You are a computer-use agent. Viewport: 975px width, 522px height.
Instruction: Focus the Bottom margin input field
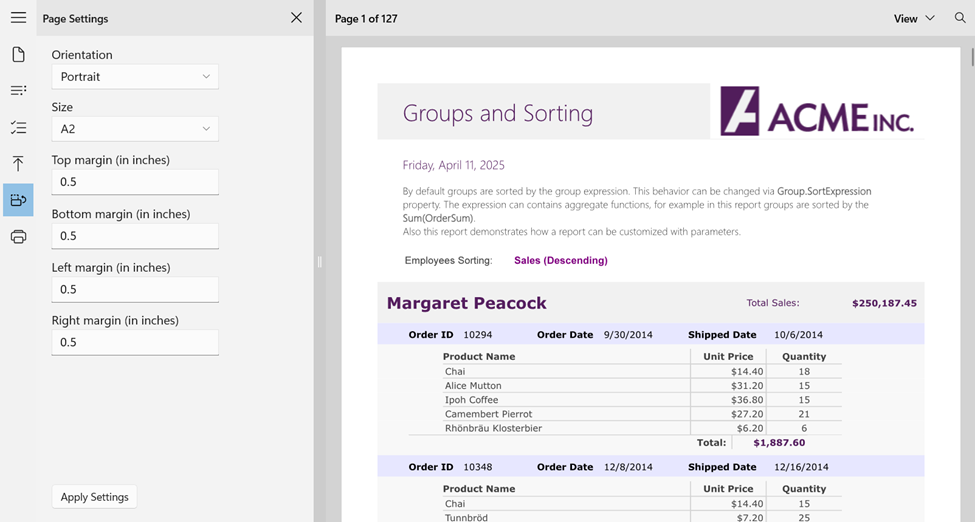(x=135, y=236)
